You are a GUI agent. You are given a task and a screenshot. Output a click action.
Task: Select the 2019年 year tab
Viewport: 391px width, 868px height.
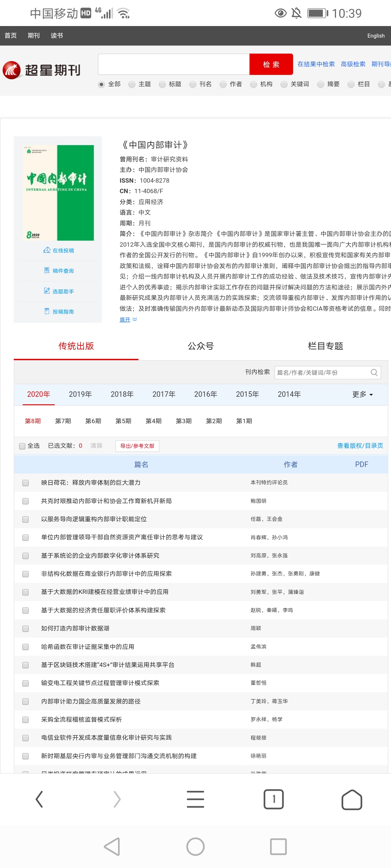point(80,394)
